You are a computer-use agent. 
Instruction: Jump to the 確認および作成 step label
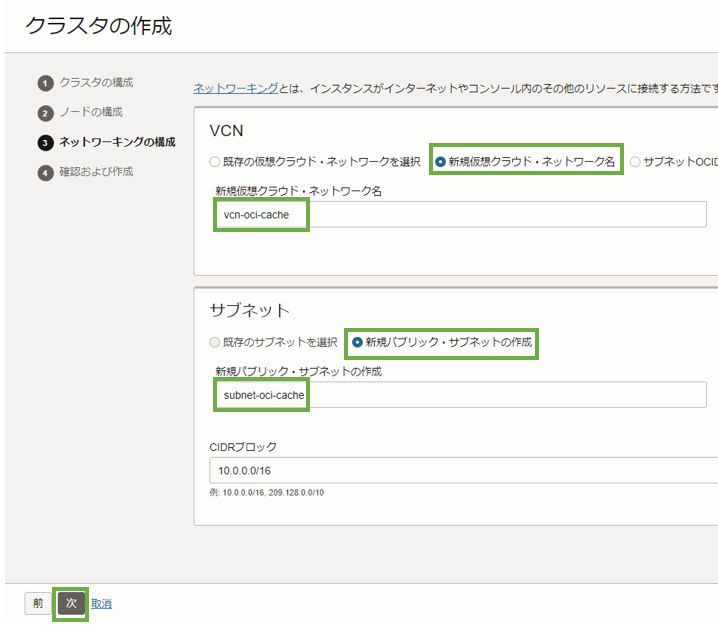[96, 172]
